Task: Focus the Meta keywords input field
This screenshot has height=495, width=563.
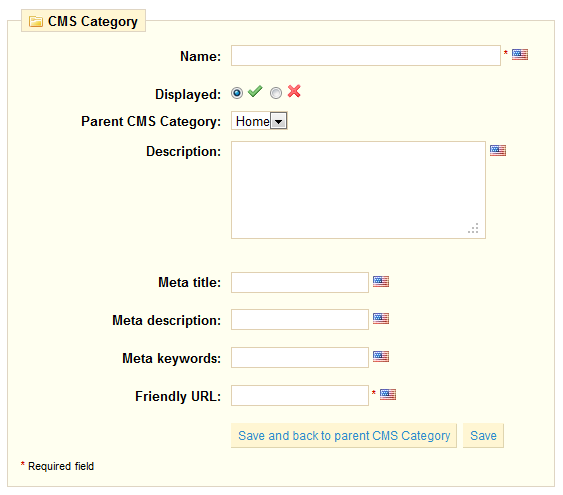Action: coord(300,358)
